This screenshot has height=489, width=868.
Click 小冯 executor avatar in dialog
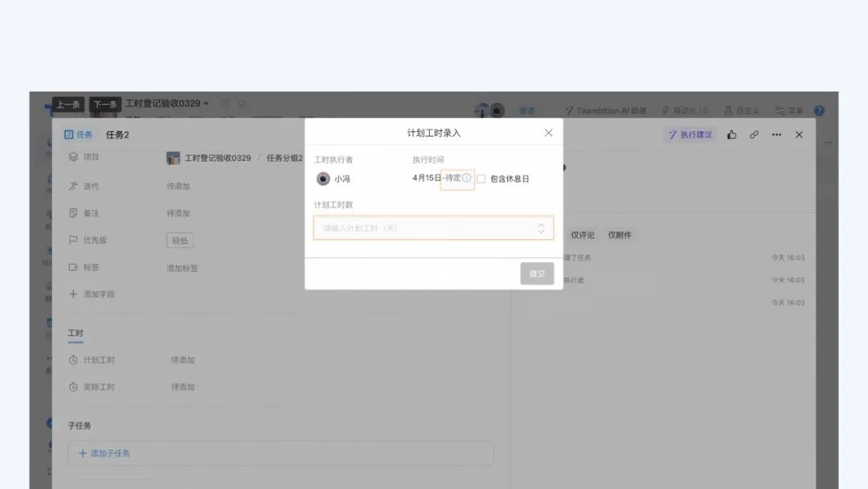(x=323, y=179)
